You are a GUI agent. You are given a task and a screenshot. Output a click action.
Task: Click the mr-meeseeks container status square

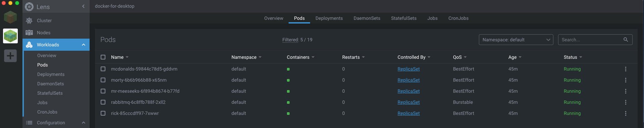(x=288, y=91)
